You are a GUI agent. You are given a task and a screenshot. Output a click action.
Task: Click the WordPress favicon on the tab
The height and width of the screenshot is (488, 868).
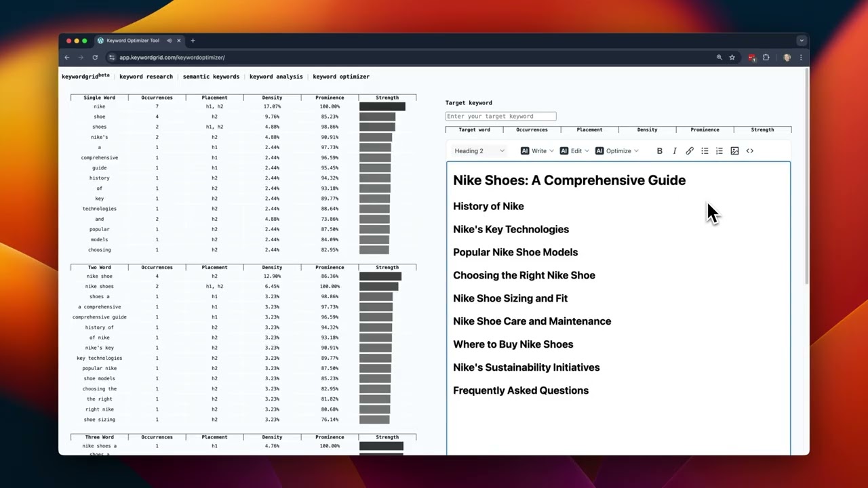pos(100,41)
